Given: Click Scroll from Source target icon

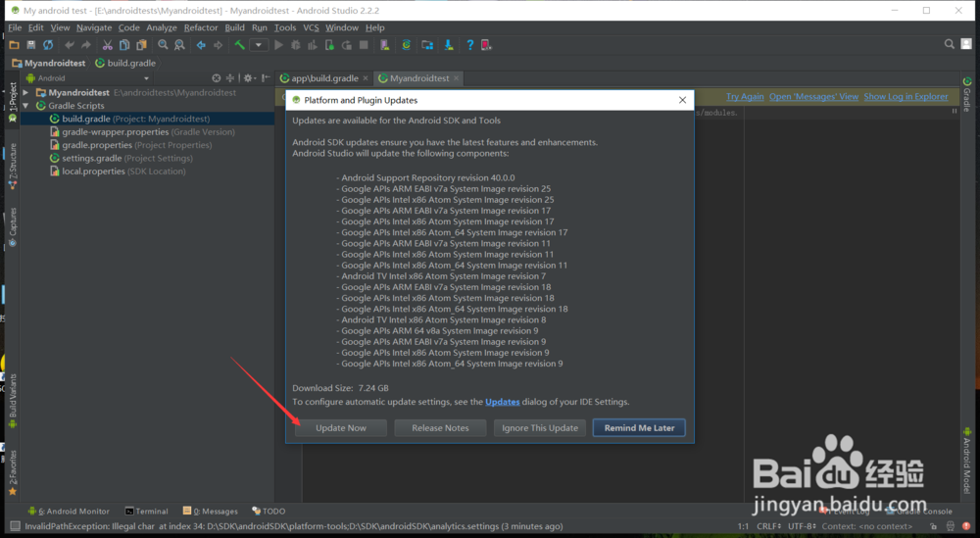Looking at the screenshot, I should point(217,78).
